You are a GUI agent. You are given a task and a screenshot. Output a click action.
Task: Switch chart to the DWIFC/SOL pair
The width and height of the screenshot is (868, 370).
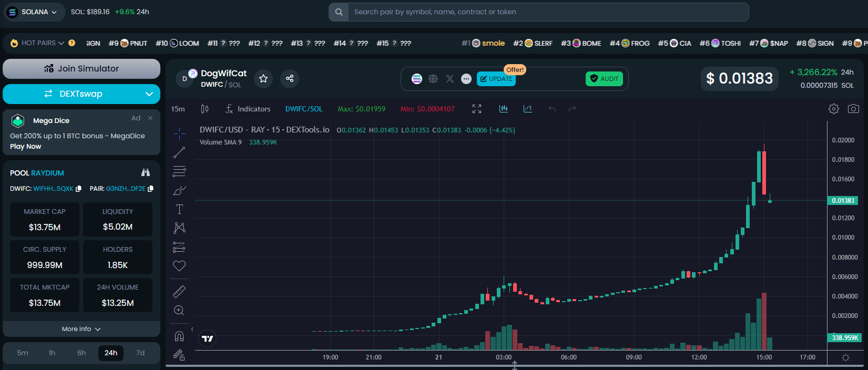304,109
